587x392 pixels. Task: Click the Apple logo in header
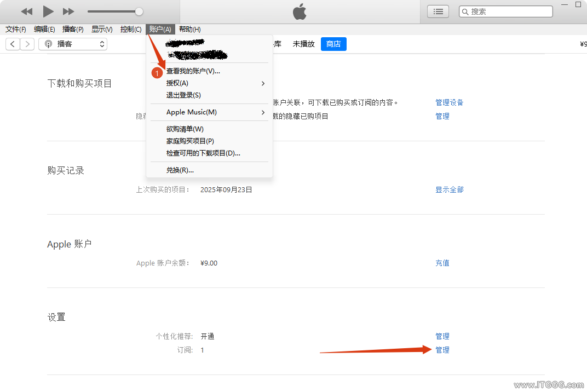300,11
